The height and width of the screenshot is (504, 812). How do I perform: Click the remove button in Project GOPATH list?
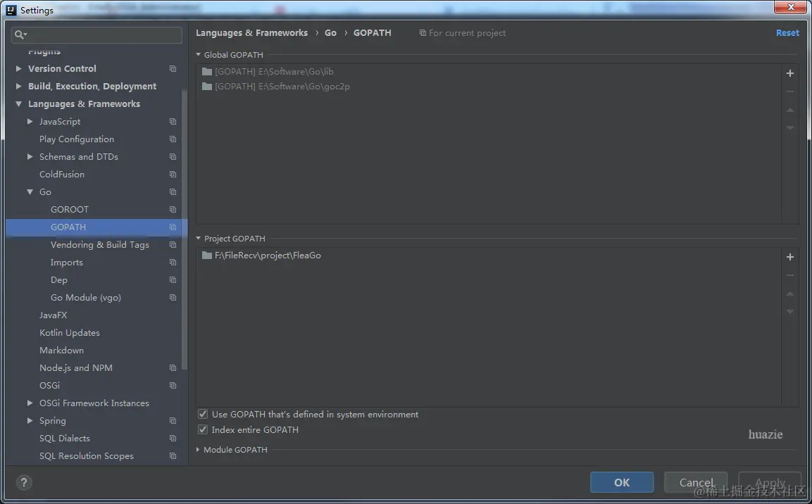[x=789, y=275]
